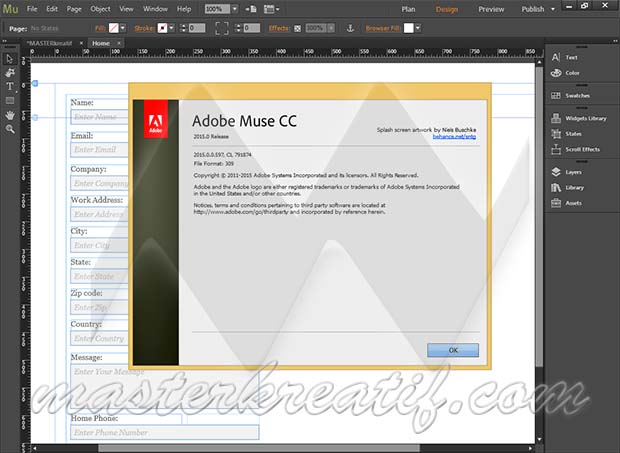
Task: Click the zoom percentage input field
Action: coord(217,9)
